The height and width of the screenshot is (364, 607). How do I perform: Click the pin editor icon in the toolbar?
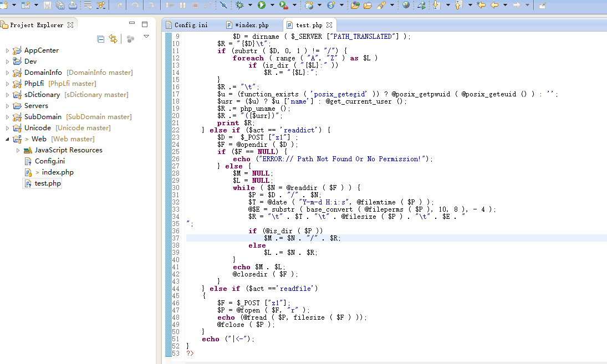pos(542,5)
